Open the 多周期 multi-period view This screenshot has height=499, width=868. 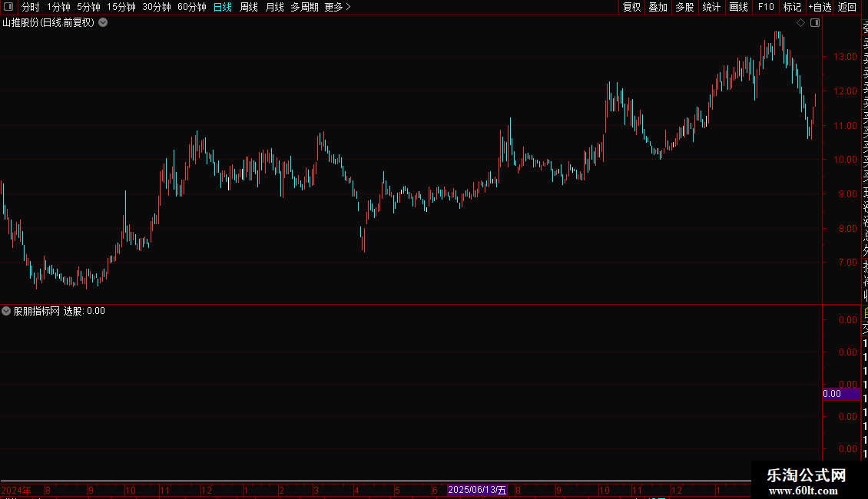(x=304, y=7)
